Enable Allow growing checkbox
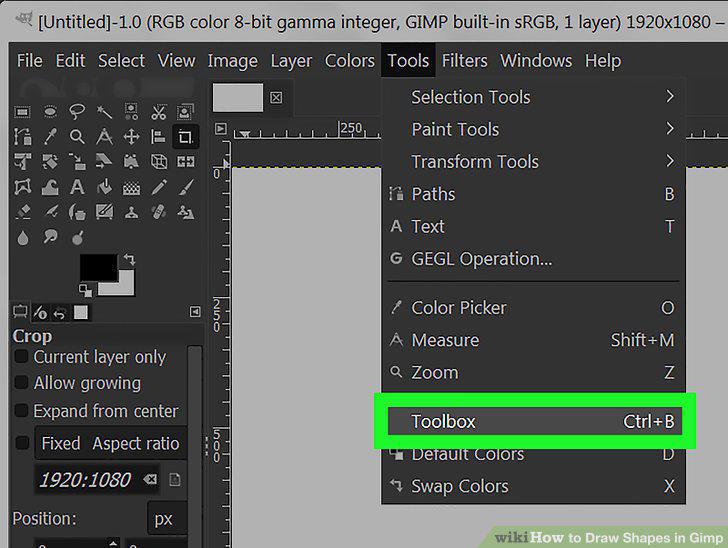Screen dimensions: 728x548 click(x=21, y=383)
